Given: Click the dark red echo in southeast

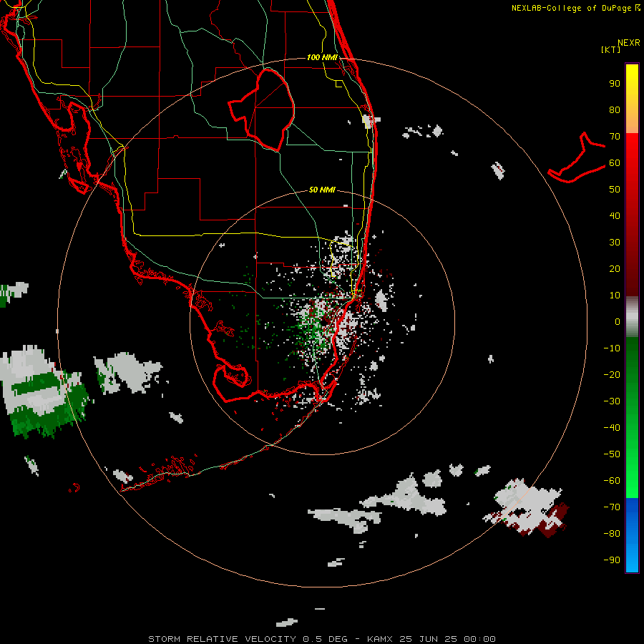Looking at the screenshot, I should [x=552, y=522].
